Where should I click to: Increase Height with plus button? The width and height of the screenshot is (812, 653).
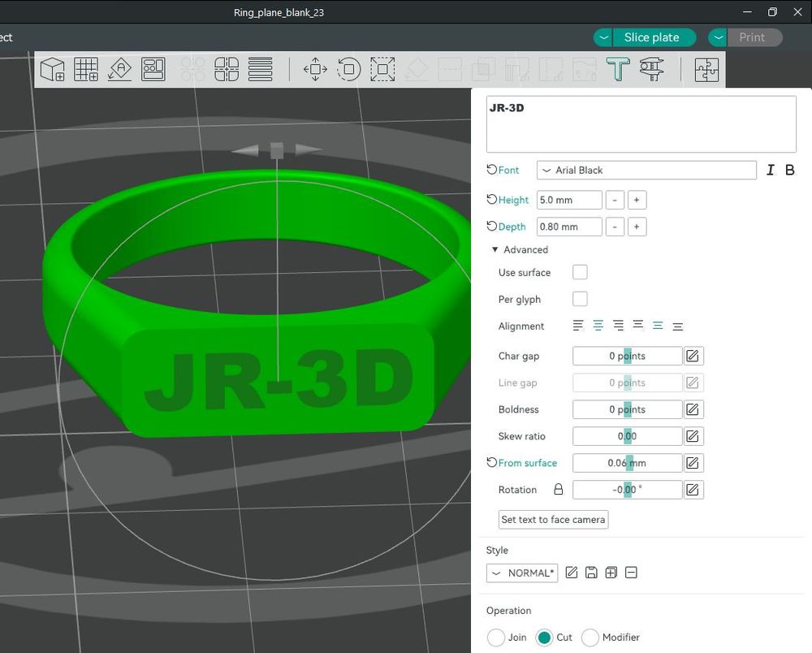pos(637,200)
